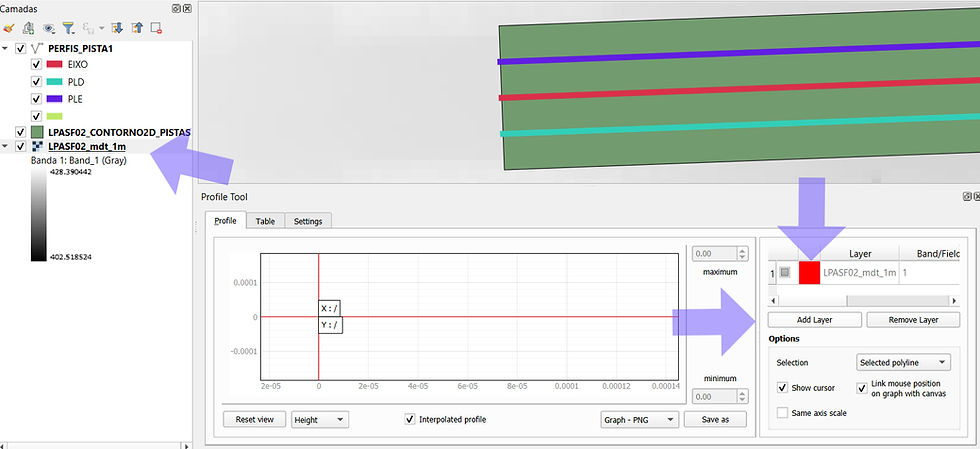Open Manage Map Themes eye icon
Viewport: 980px width, 449px height.
[48, 28]
